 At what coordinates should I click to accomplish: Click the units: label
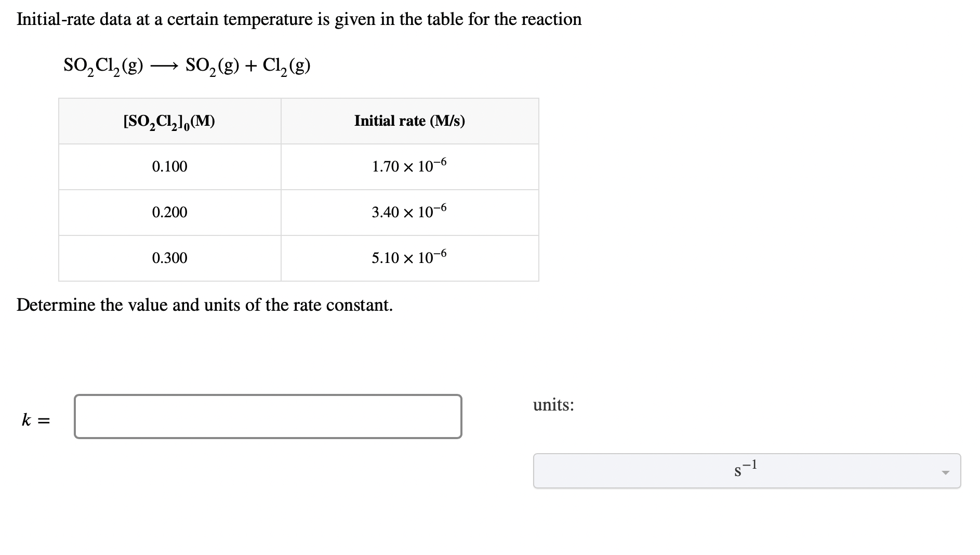[x=553, y=406]
